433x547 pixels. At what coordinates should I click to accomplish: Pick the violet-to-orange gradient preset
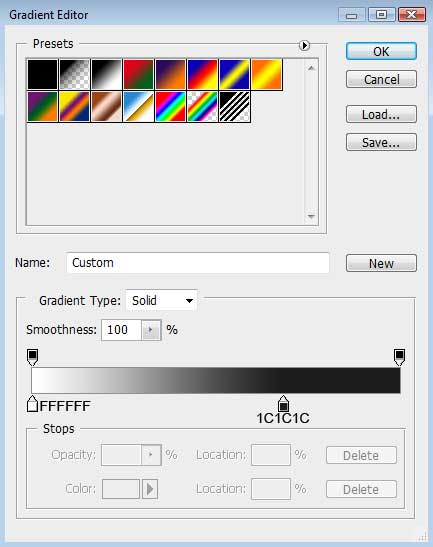pyautogui.click(x=171, y=74)
